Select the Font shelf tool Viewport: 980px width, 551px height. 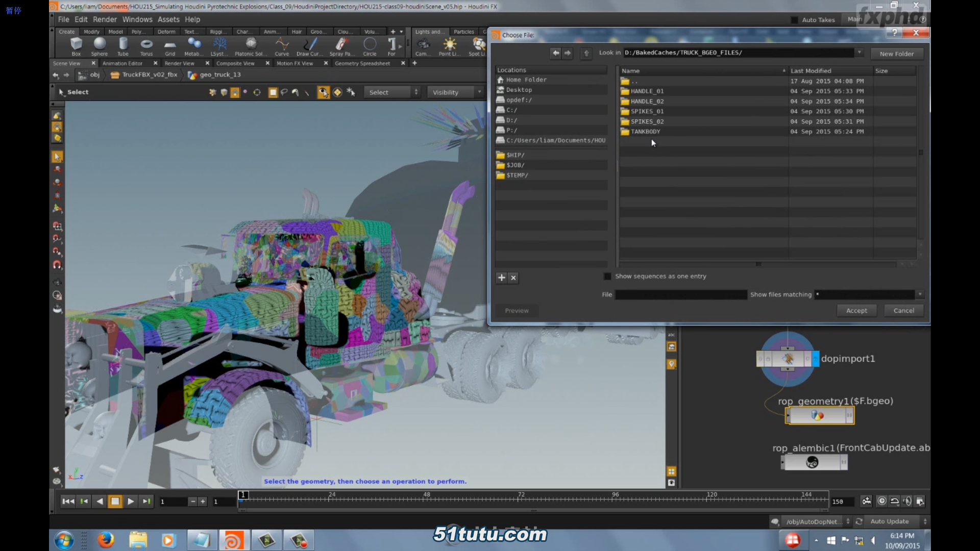click(391, 46)
